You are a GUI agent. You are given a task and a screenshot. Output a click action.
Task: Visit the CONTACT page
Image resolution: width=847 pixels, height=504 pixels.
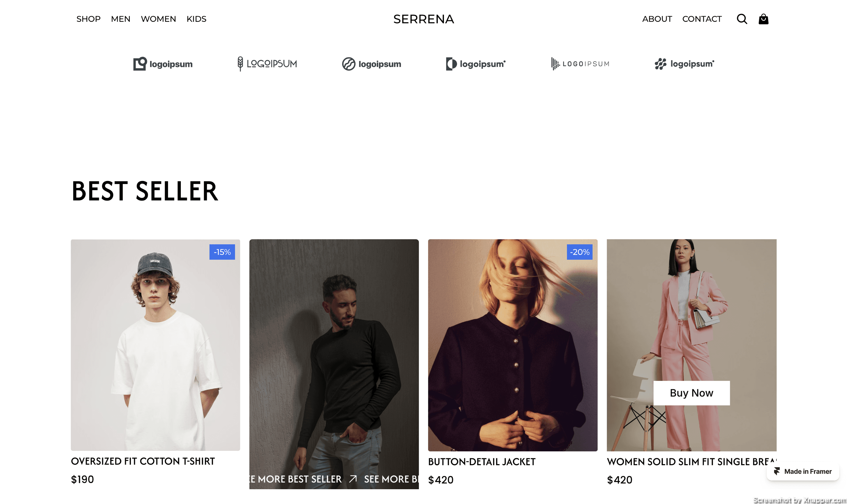click(x=702, y=19)
